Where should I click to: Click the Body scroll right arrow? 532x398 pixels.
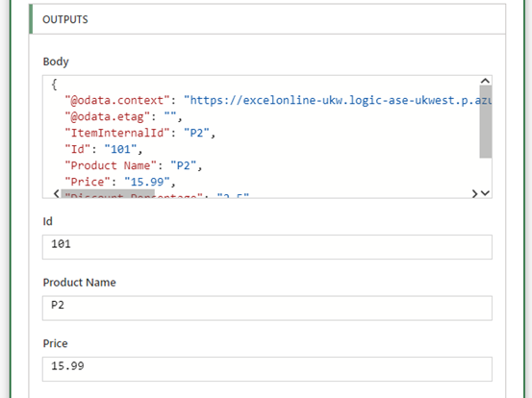(x=474, y=193)
